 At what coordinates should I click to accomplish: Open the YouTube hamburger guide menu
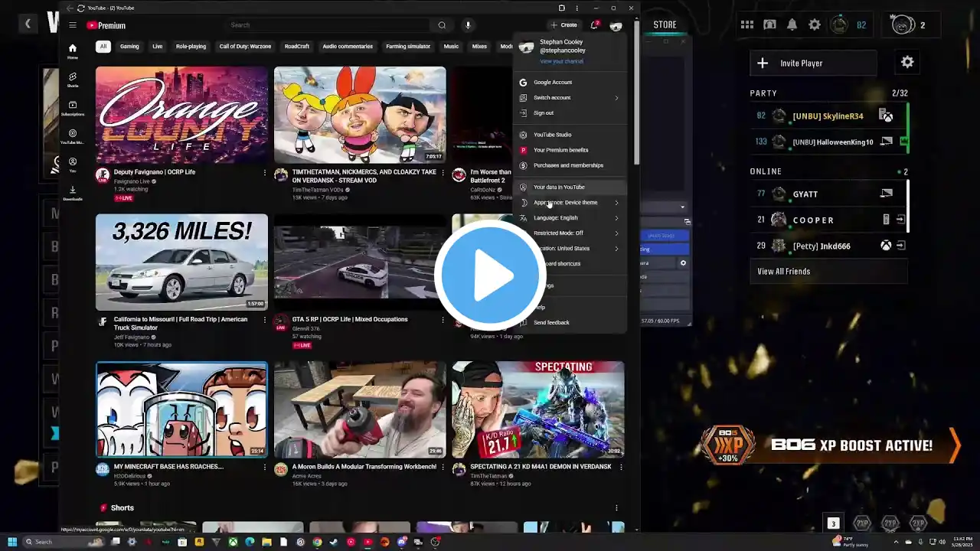point(73,25)
